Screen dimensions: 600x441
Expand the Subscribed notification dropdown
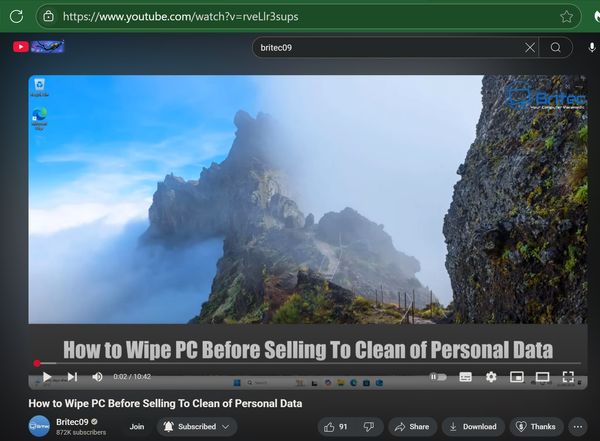point(197,426)
